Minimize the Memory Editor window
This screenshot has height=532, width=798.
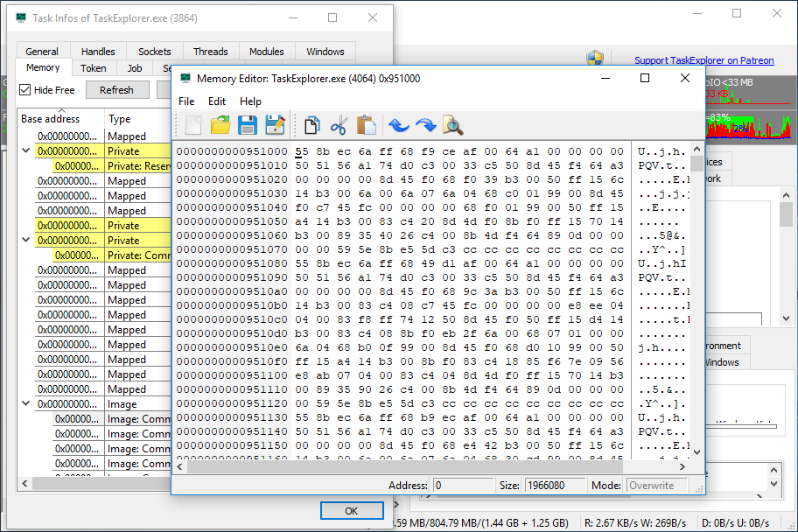(605, 79)
